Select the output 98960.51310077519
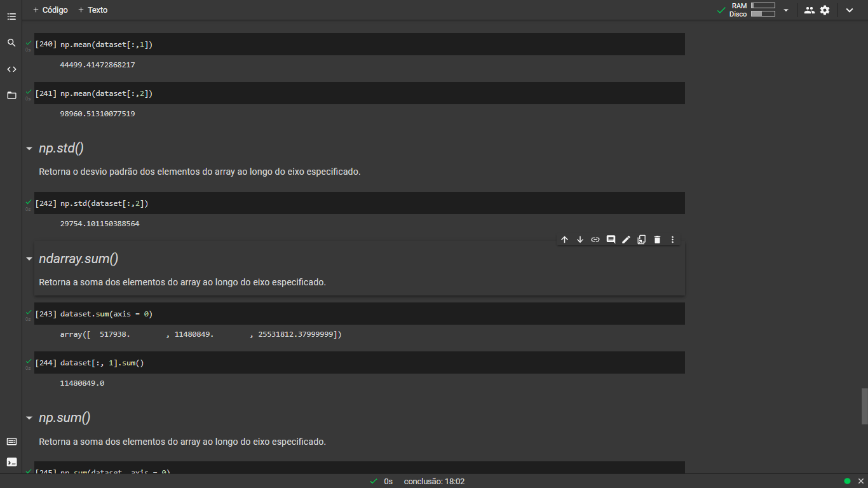Viewport: 868px width, 488px height. click(97, 114)
